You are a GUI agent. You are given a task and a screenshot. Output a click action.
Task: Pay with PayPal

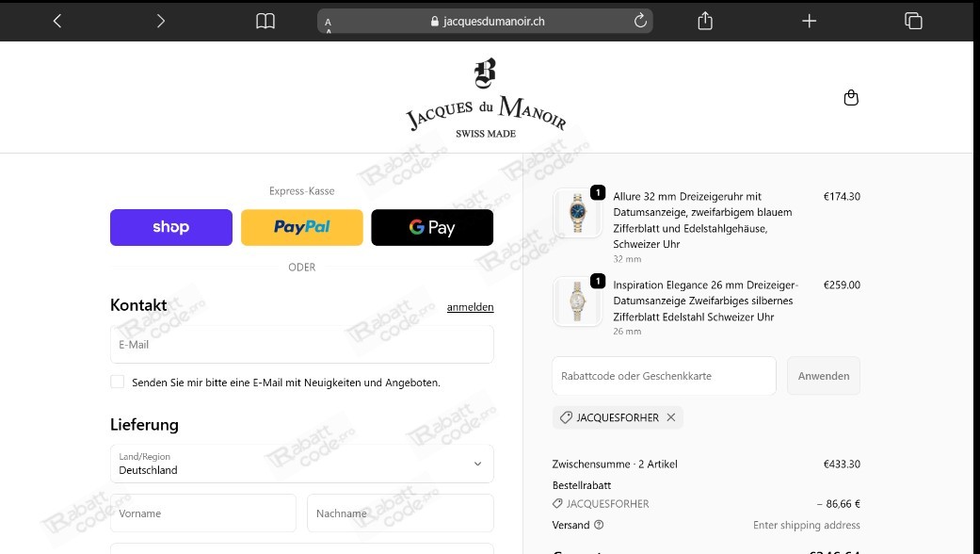[x=301, y=227]
